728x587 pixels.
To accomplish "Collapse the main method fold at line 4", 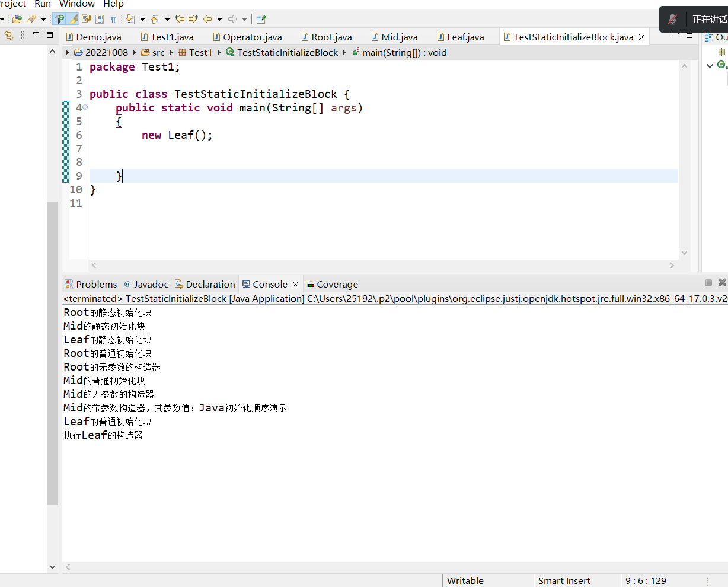I will pyautogui.click(x=85, y=107).
